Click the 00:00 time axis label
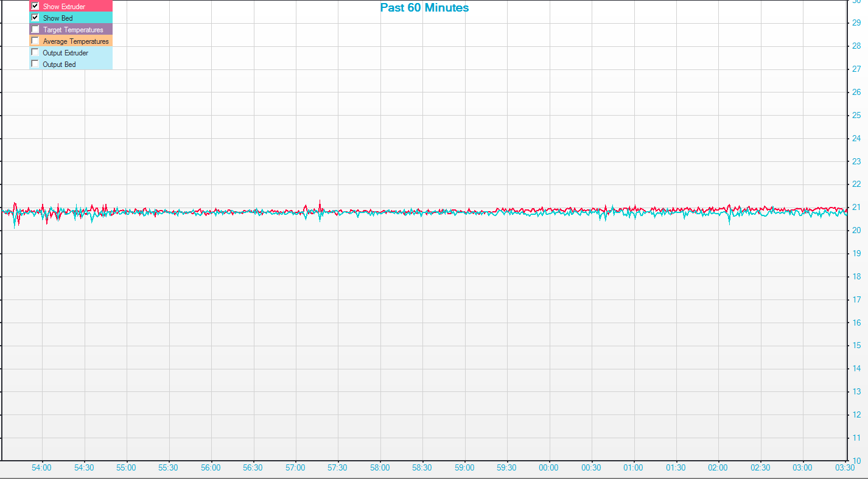Screen dimensions: 868x479 coord(549,468)
